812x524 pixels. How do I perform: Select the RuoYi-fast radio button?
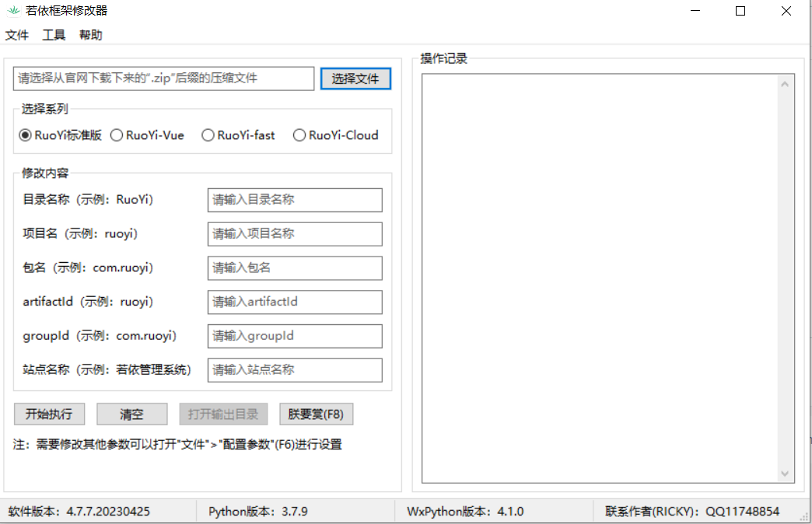(208, 135)
